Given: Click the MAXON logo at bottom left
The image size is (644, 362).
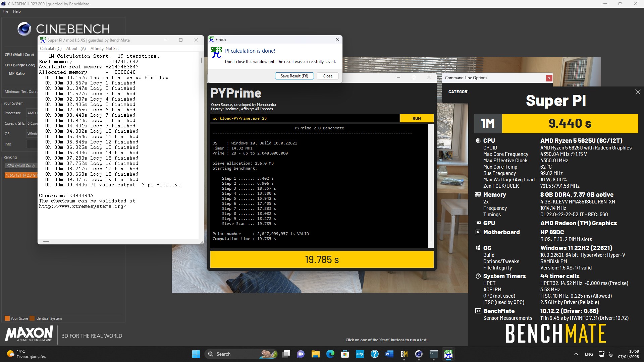Looking at the screenshot, I should 29,334.
